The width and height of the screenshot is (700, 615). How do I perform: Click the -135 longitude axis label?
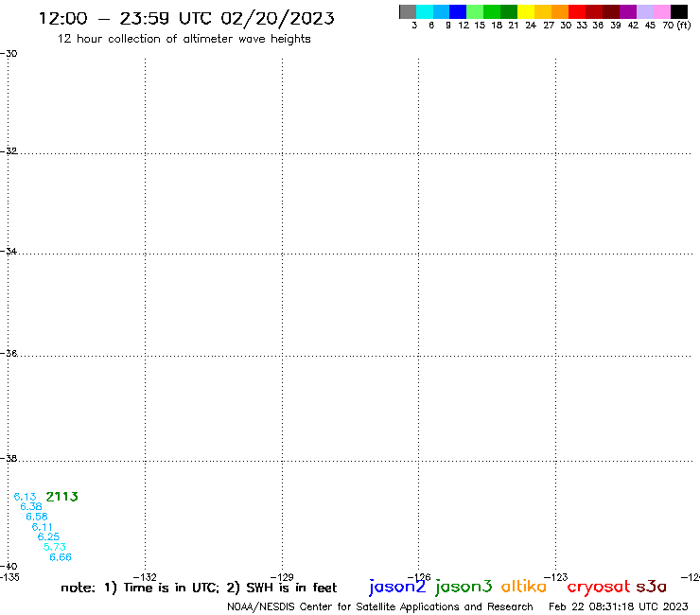(9, 577)
